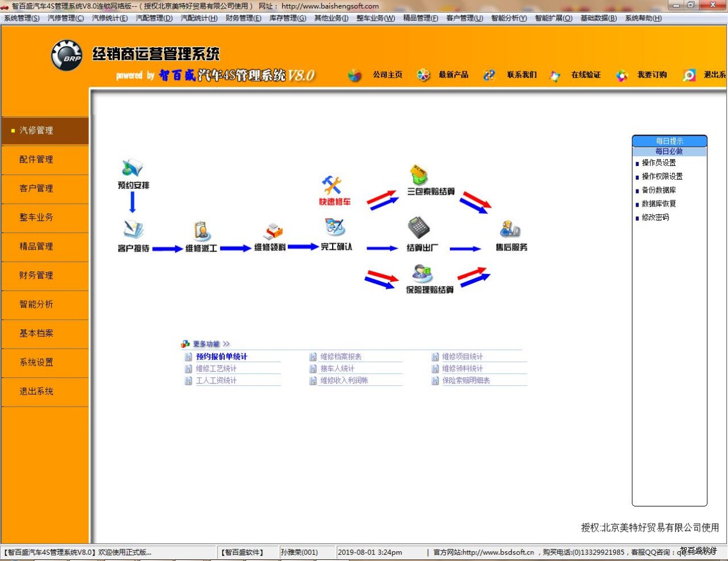Select 退出系统 in the left sidebar
Screen dimensions: 728x561
tap(37, 392)
